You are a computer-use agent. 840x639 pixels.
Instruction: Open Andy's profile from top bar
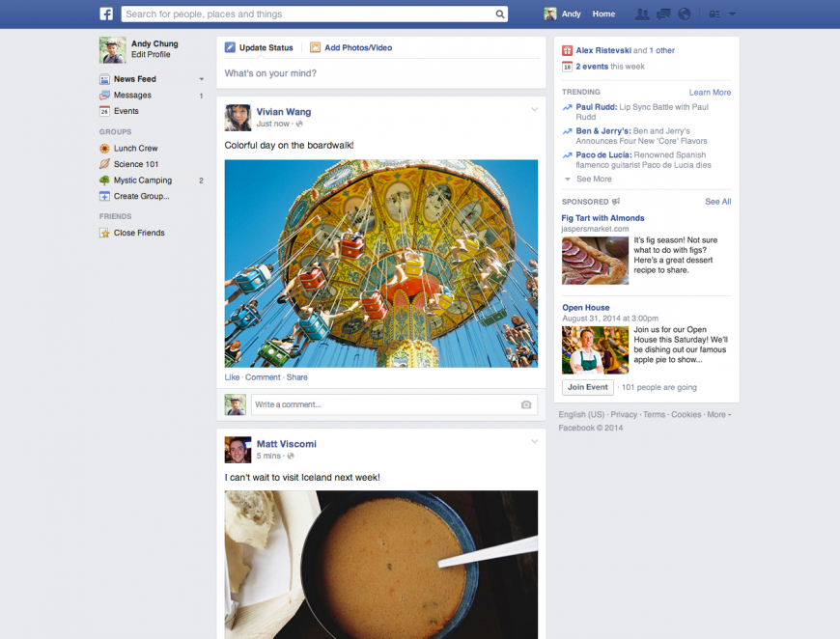pyautogui.click(x=571, y=14)
